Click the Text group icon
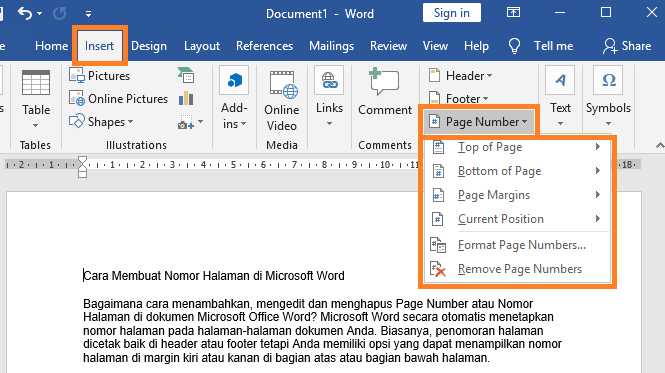Screen dimensions: 665x373 coord(560,80)
